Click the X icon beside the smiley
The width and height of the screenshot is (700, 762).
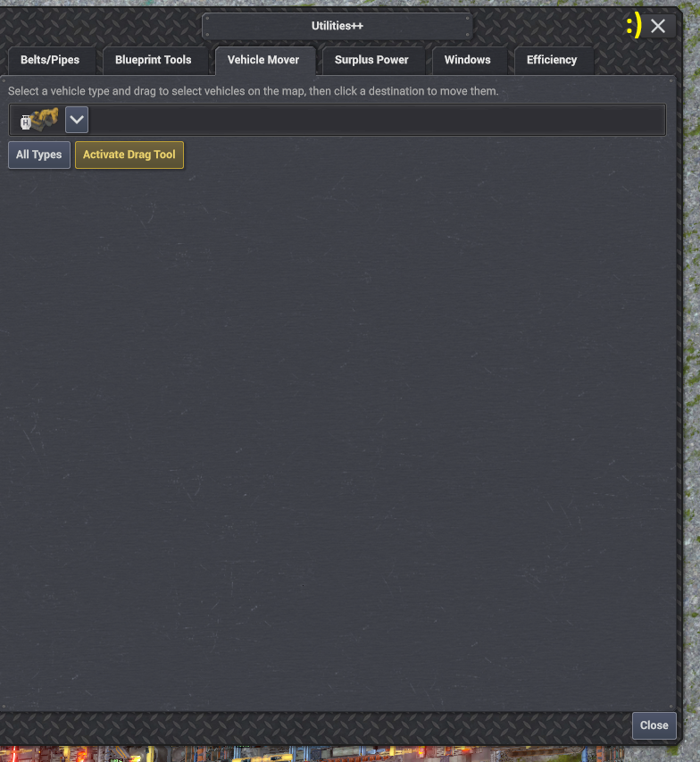[658, 26]
